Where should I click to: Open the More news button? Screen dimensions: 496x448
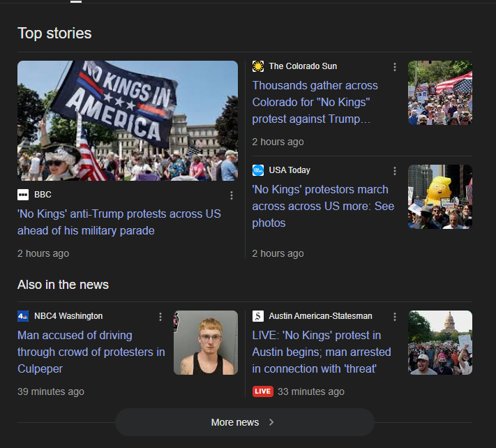245,422
